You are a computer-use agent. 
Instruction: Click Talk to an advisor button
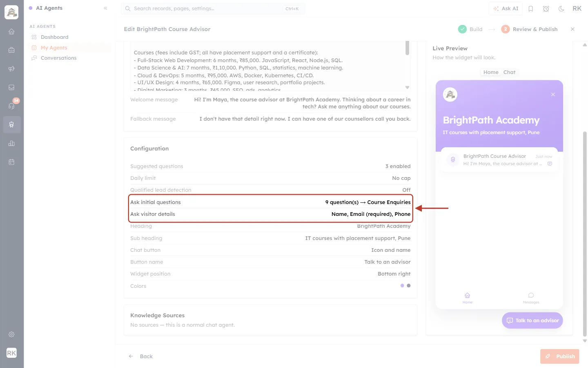pyautogui.click(x=532, y=321)
